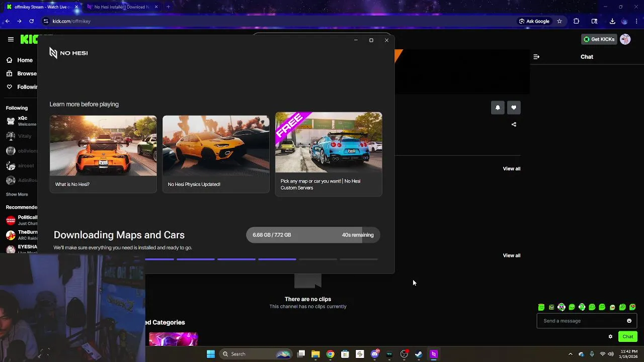Reload the Kick page

click(x=31, y=21)
